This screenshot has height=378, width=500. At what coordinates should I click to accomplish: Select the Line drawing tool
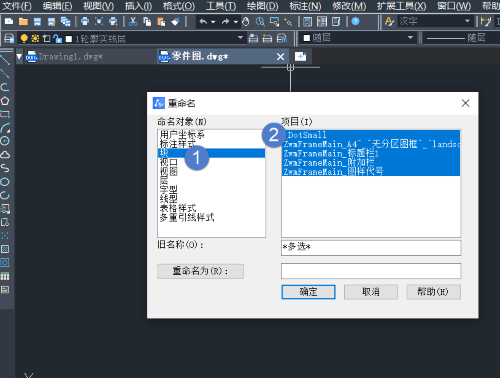point(5,60)
